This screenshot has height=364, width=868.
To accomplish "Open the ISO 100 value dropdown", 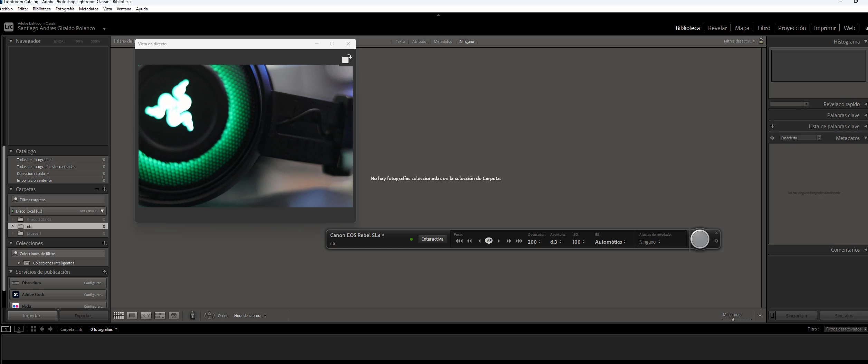I will (x=579, y=242).
